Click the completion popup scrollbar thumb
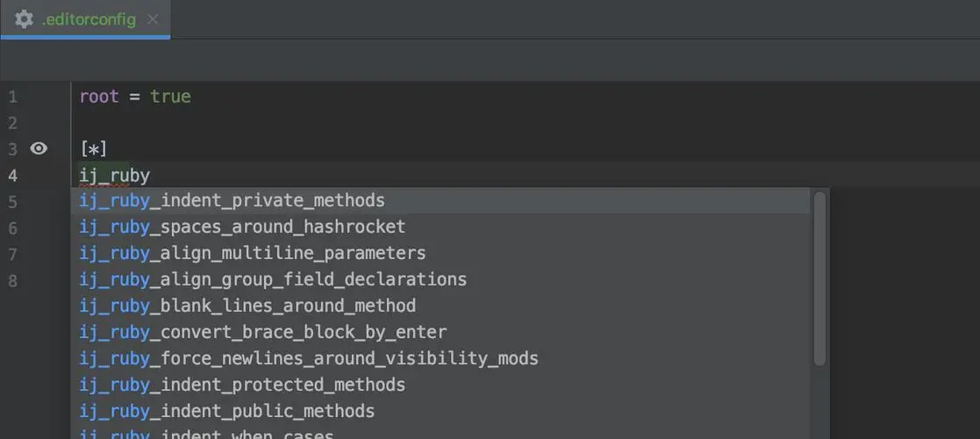The image size is (980, 439). click(819, 279)
